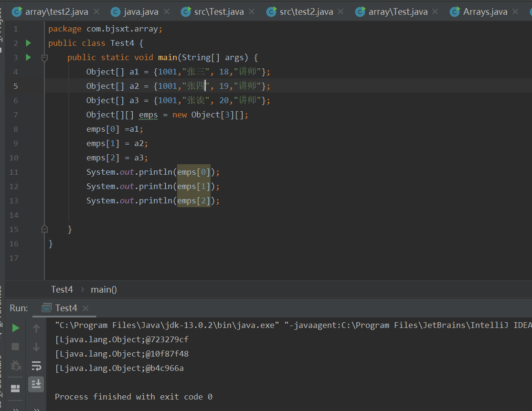
Task: Click main() in the breadcrumb bar
Action: pyautogui.click(x=104, y=290)
